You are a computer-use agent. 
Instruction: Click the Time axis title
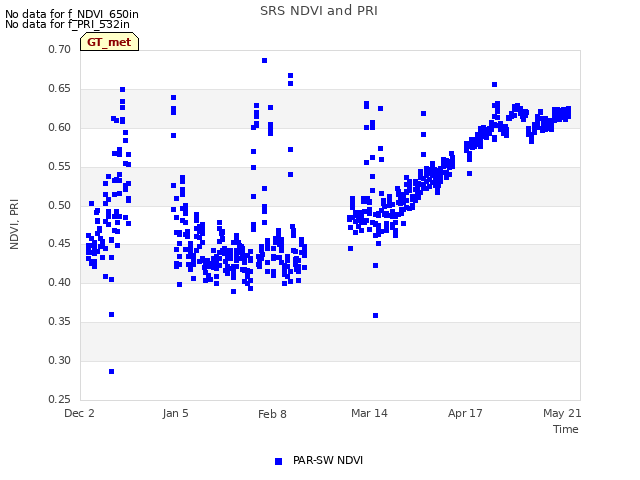coord(566,429)
